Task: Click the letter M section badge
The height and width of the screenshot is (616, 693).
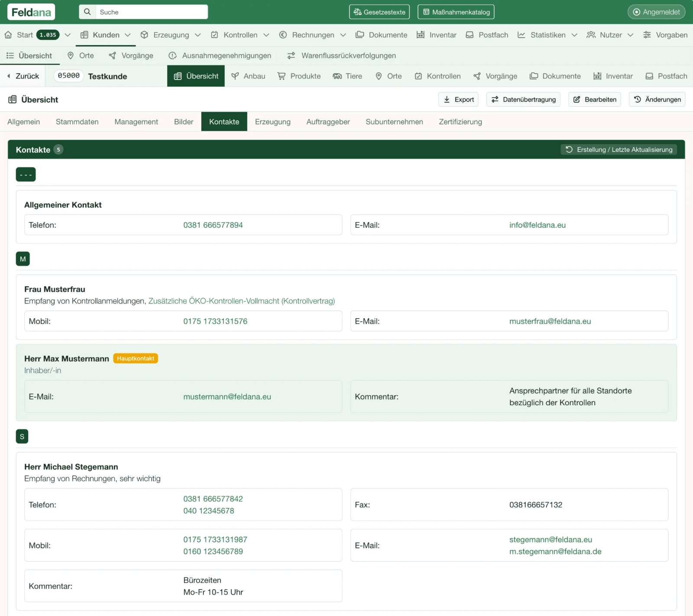Action: click(x=23, y=259)
